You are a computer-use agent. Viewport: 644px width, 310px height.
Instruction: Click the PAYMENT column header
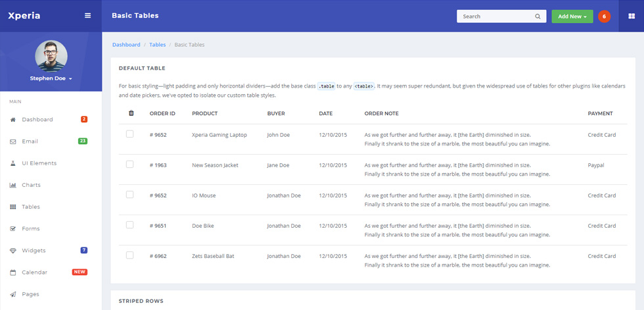tap(600, 113)
